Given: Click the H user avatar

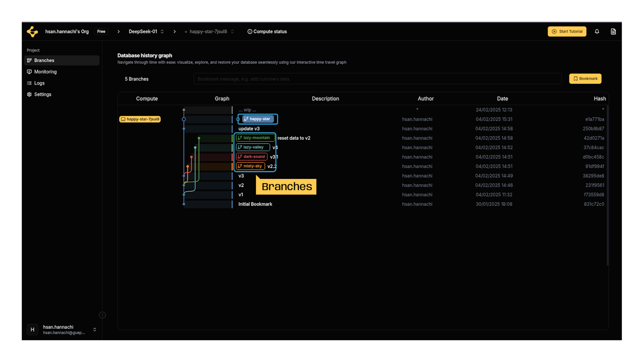Looking at the screenshot, I should pyautogui.click(x=32, y=329).
